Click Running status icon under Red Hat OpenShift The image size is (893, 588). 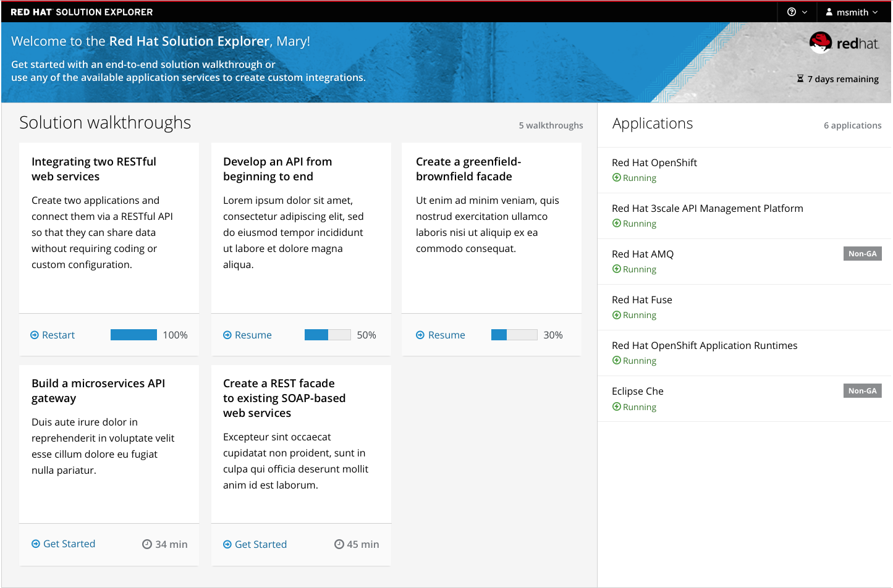pos(617,177)
